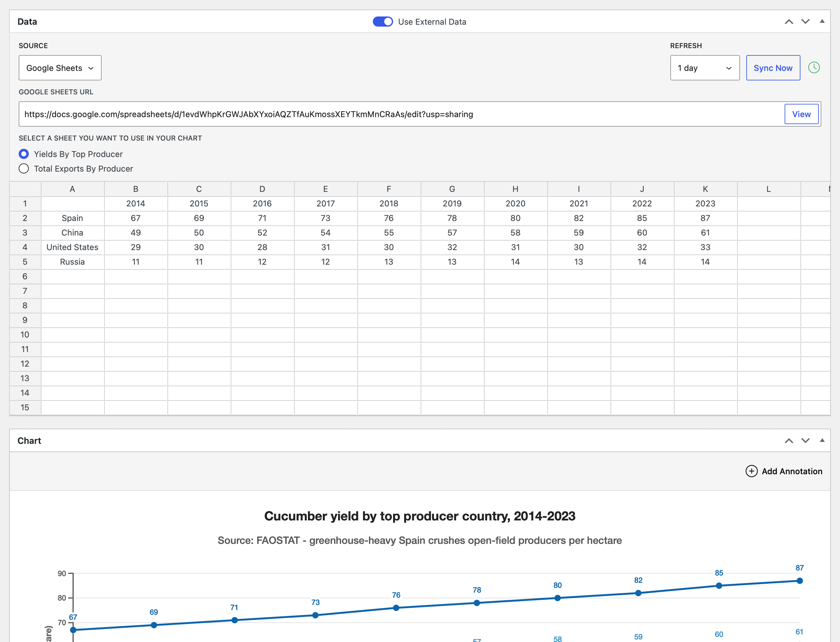This screenshot has width=840, height=642.
Task: Move Data panel down with chevron
Action: point(805,22)
